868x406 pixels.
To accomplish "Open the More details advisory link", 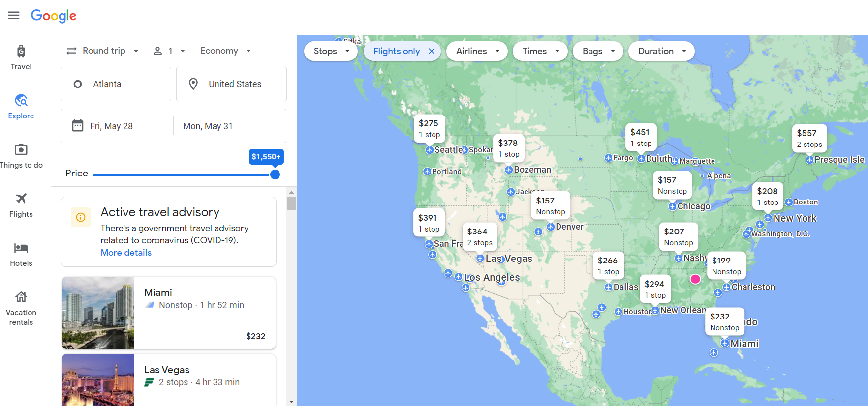I will tap(126, 253).
